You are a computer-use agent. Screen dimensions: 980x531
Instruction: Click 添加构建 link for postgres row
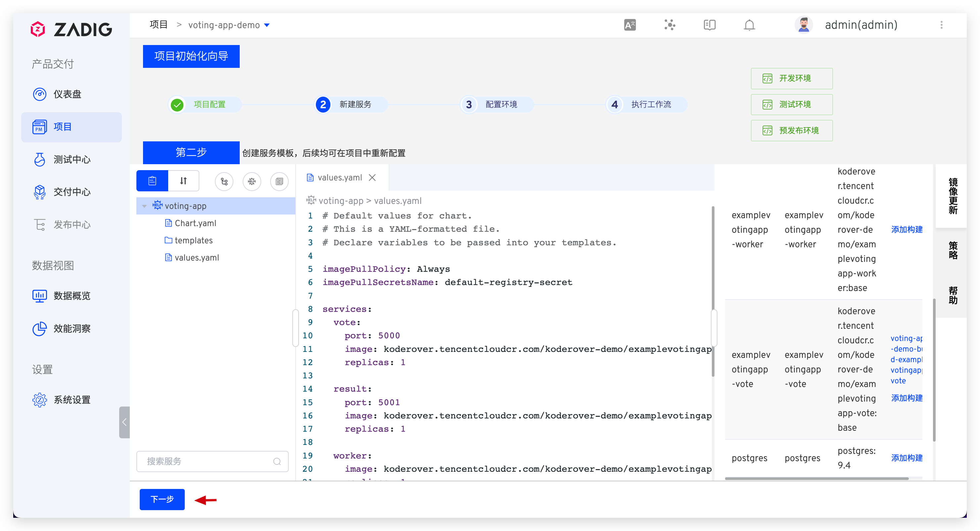pyautogui.click(x=906, y=458)
